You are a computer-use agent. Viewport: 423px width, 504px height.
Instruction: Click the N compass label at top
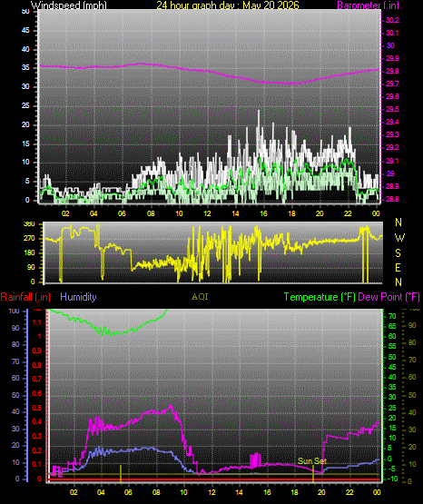pos(398,222)
